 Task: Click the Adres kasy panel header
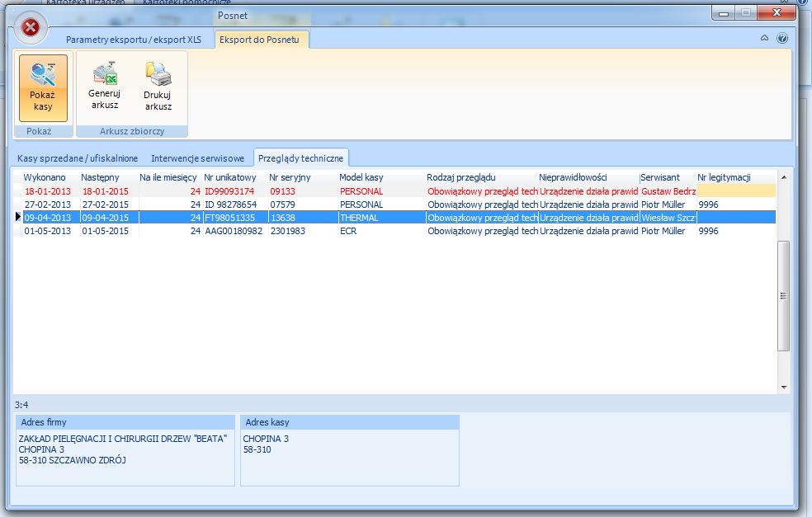click(350, 422)
